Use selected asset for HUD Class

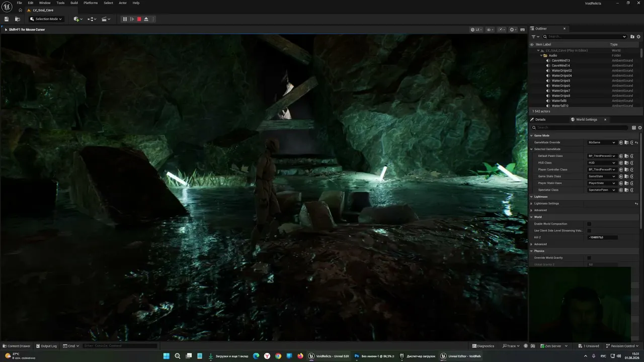tap(621, 163)
